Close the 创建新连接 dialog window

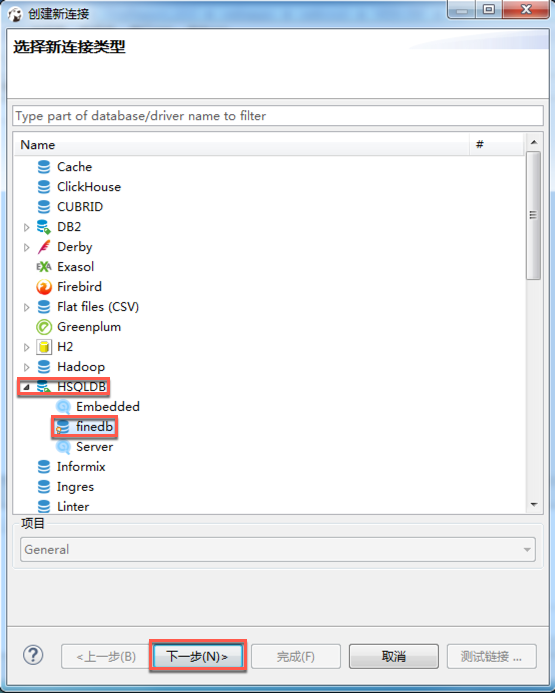point(526,9)
